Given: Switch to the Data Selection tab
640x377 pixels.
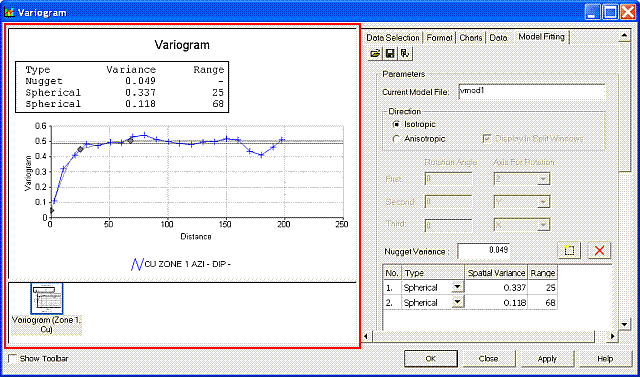Looking at the screenshot, I should click(x=393, y=38).
